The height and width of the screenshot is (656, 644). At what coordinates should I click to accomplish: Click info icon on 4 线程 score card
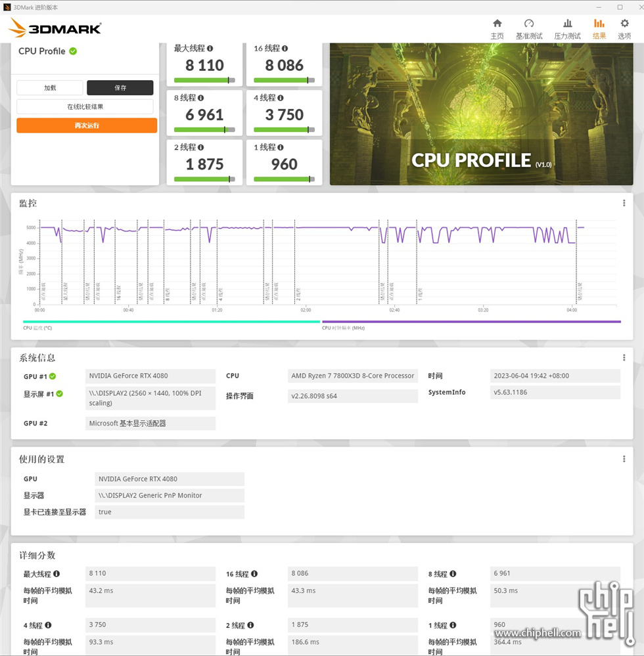280,98
